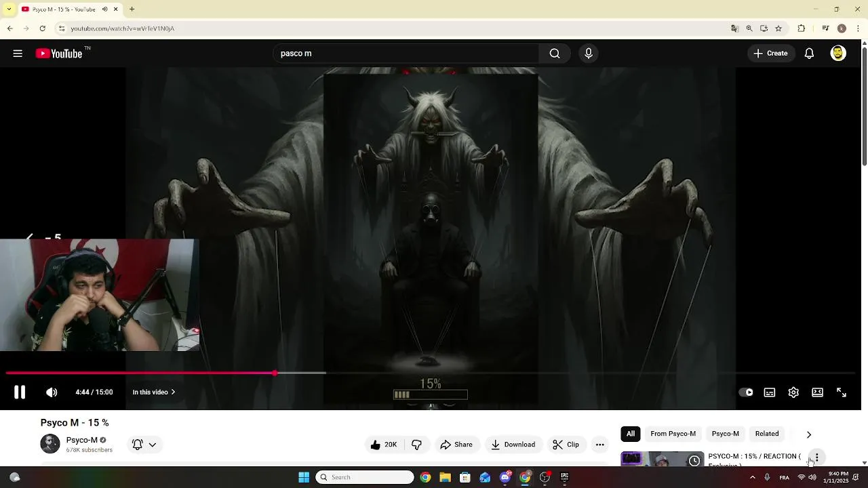Toggle subtitles/closed captions
This screenshot has height=488, width=868.
(x=770, y=392)
